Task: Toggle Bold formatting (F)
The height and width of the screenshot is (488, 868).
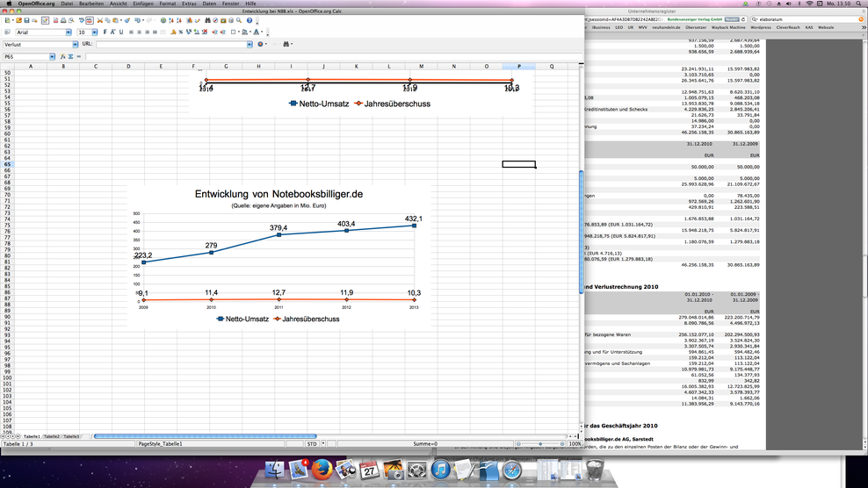Action: pos(105,32)
